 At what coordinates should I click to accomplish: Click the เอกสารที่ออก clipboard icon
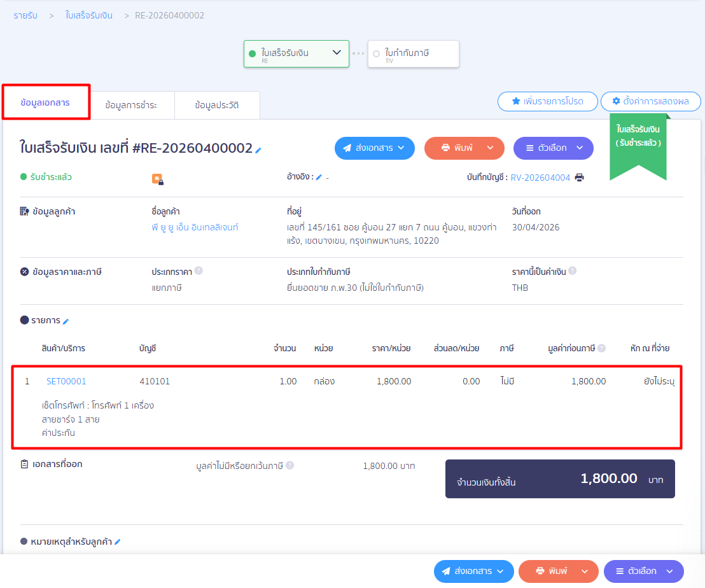coord(24,464)
